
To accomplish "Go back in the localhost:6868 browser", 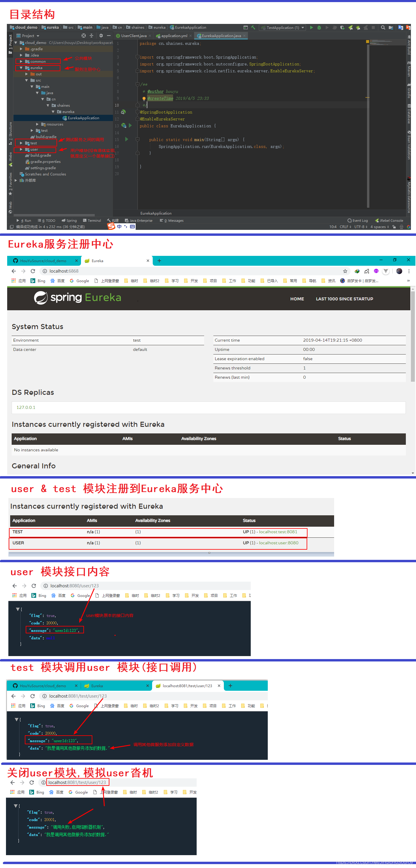I will (x=13, y=271).
